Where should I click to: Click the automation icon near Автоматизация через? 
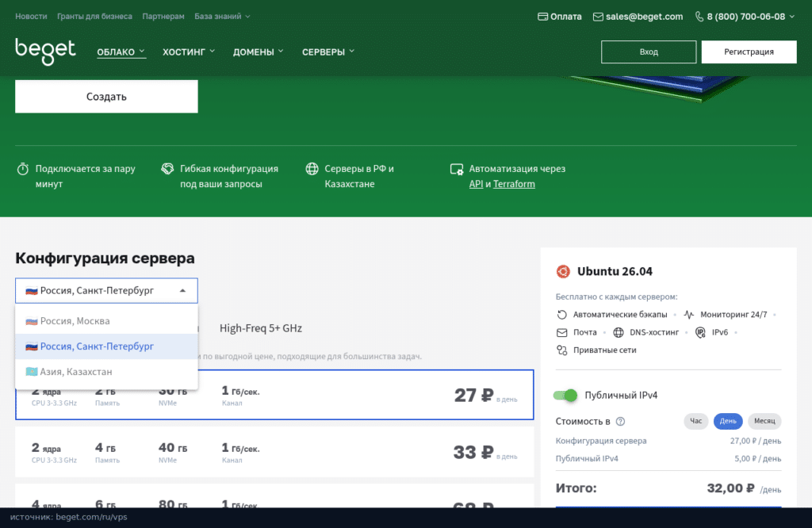click(x=457, y=170)
